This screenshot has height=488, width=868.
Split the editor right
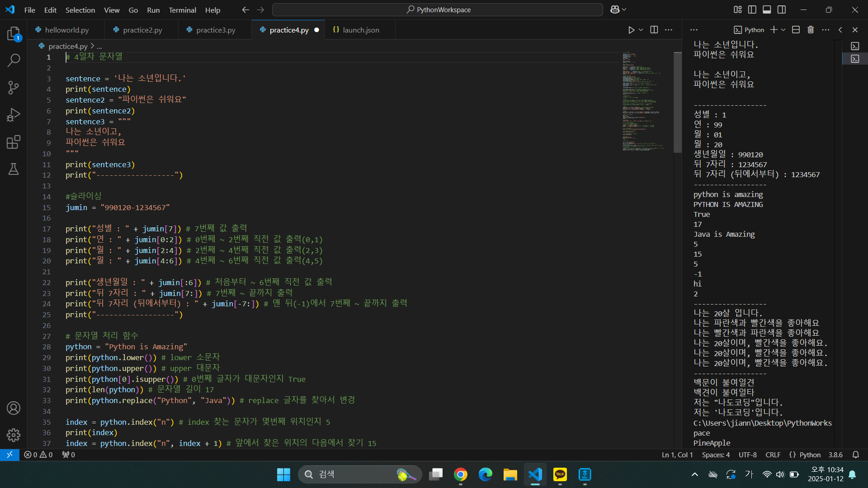654,30
